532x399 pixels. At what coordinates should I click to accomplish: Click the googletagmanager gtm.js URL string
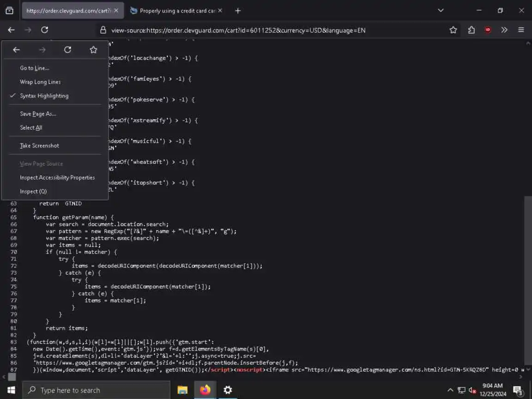pos(106,363)
